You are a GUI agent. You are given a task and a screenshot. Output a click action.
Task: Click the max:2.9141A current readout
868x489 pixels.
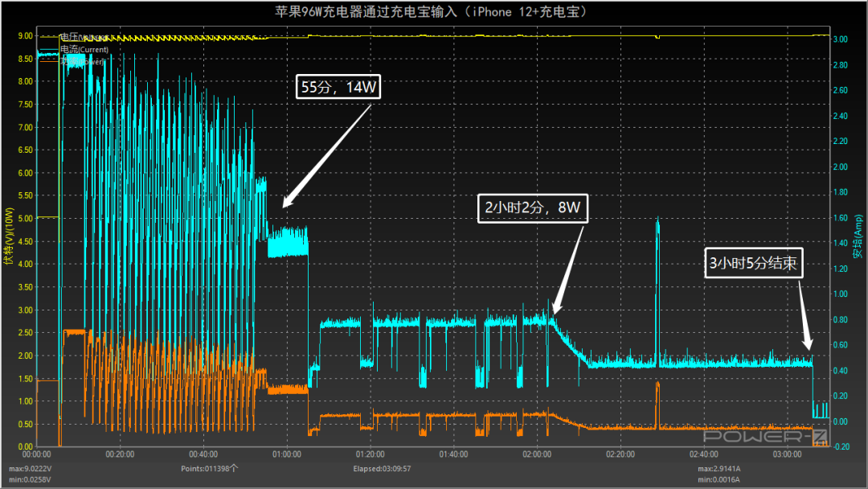(719, 469)
